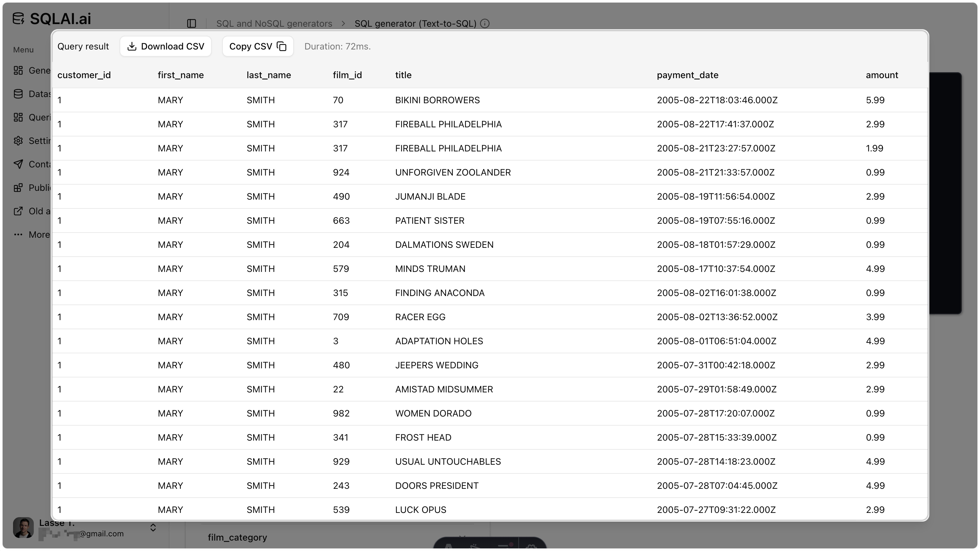Select the Queries icon in the sidebar
The height and width of the screenshot is (551, 980).
point(18,117)
